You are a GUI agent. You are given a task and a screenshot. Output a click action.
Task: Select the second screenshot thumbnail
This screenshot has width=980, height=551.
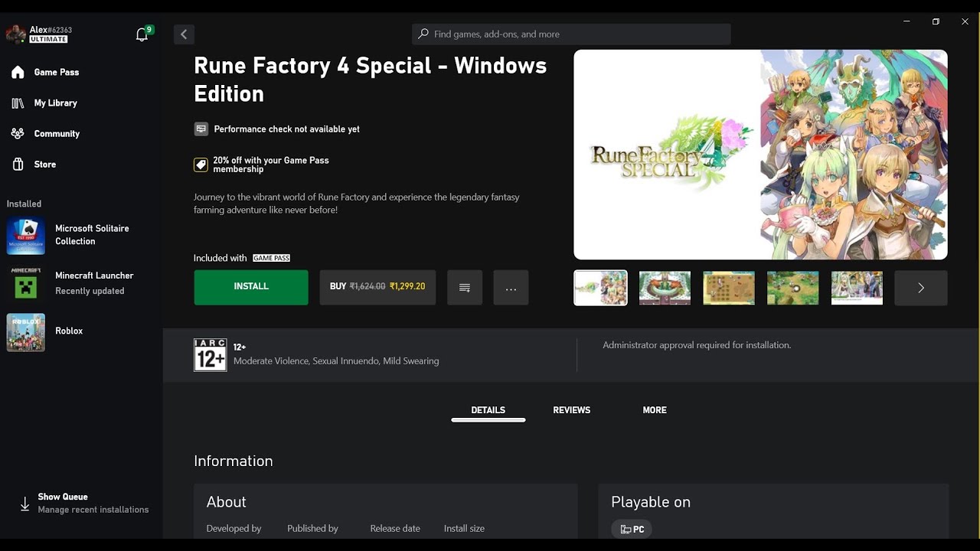click(x=665, y=288)
